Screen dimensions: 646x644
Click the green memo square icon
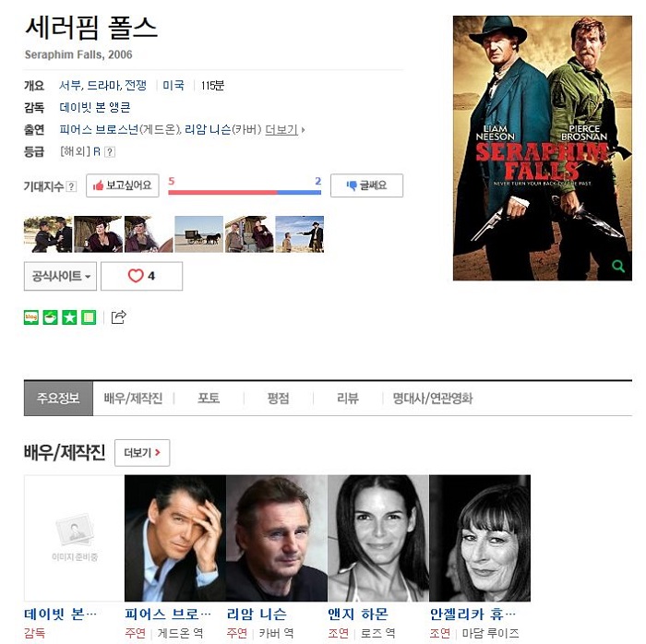coord(89,317)
